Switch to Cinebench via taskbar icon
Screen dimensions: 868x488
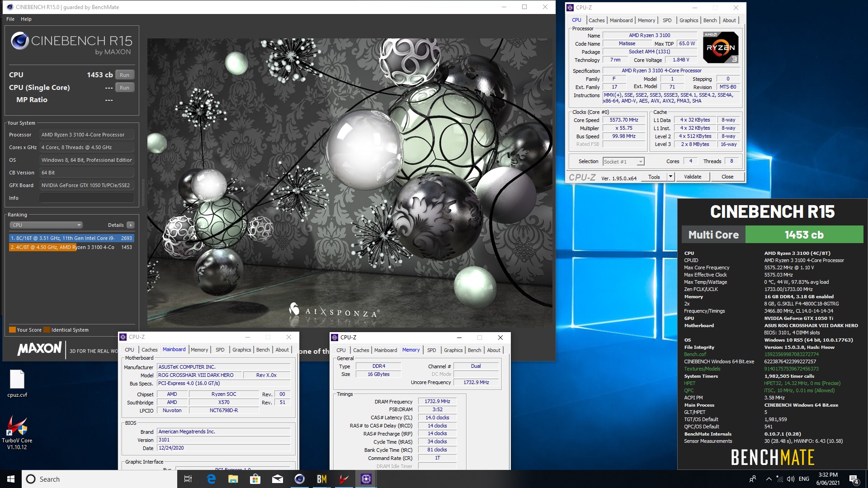coord(299,479)
